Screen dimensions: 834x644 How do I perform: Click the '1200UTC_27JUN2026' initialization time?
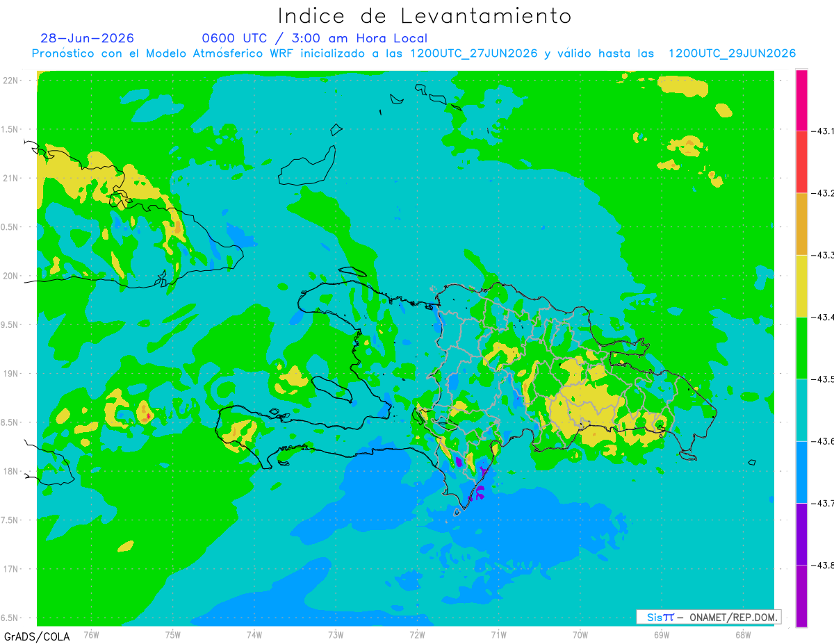[474, 53]
